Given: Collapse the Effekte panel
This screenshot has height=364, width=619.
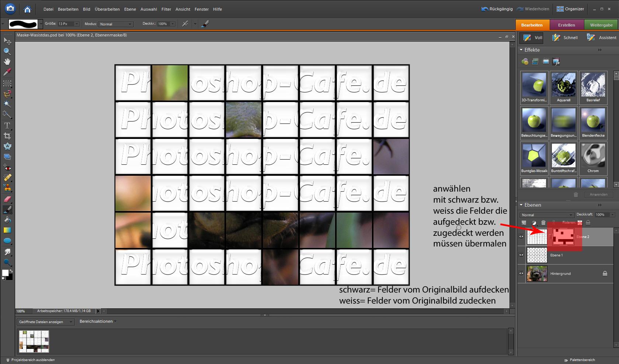Looking at the screenshot, I should (521, 50).
